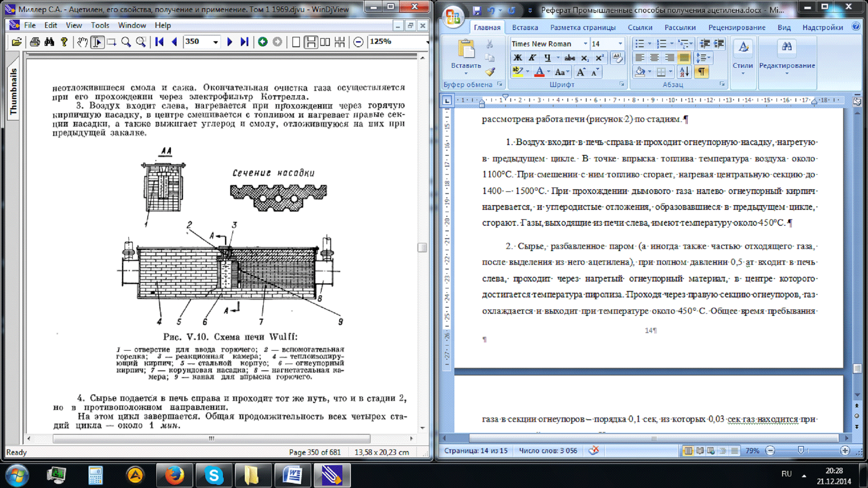
Task: Click the binoculars Find icon in WinDjView
Action: (49, 42)
